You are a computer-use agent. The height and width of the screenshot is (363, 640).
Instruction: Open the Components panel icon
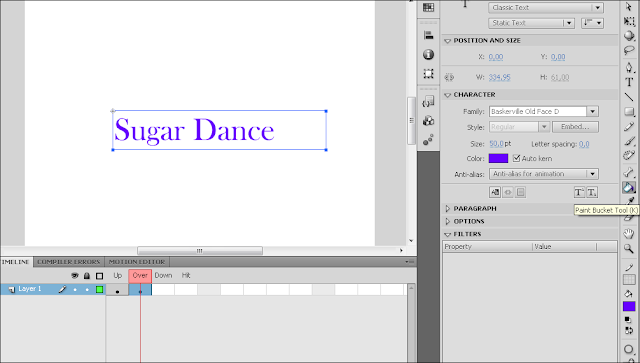[428, 121]
